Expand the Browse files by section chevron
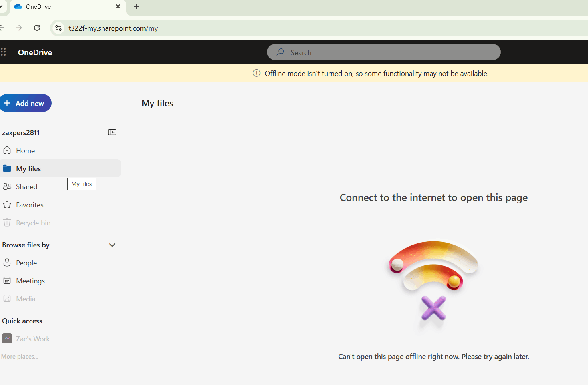Viewport: 588px width, 385px height. coord(112,245)
